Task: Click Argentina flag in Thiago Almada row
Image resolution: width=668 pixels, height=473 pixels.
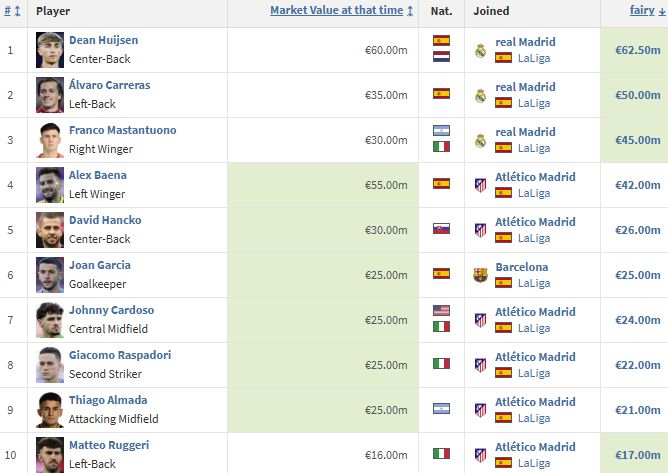Action: tap(441, 409)
